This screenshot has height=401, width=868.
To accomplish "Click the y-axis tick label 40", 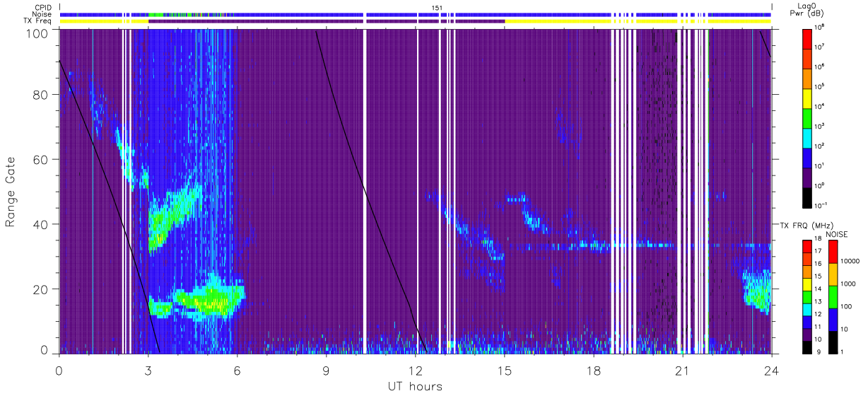I will pyautogui.click(x=42, y=224).
